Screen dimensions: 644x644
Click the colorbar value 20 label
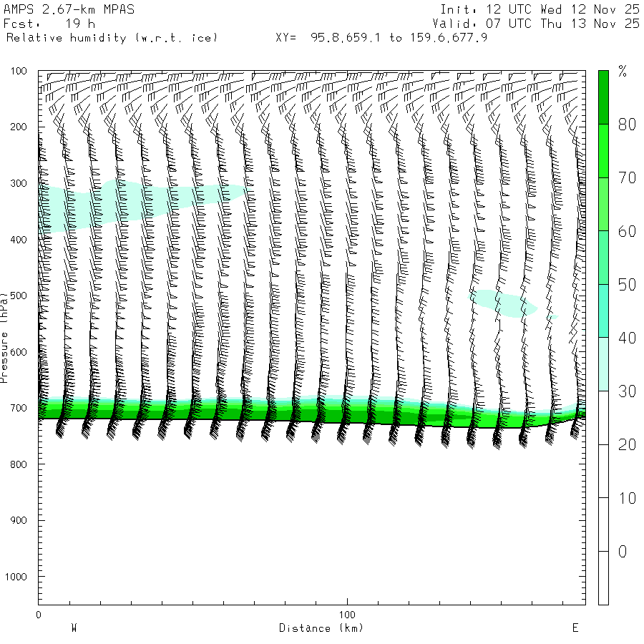coord(627,445)
